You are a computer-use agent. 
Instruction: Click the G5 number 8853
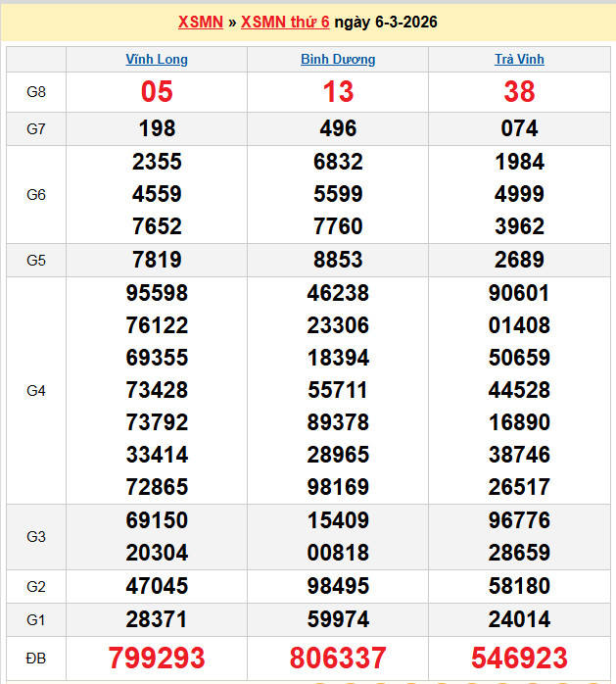(x=338, y=260)
